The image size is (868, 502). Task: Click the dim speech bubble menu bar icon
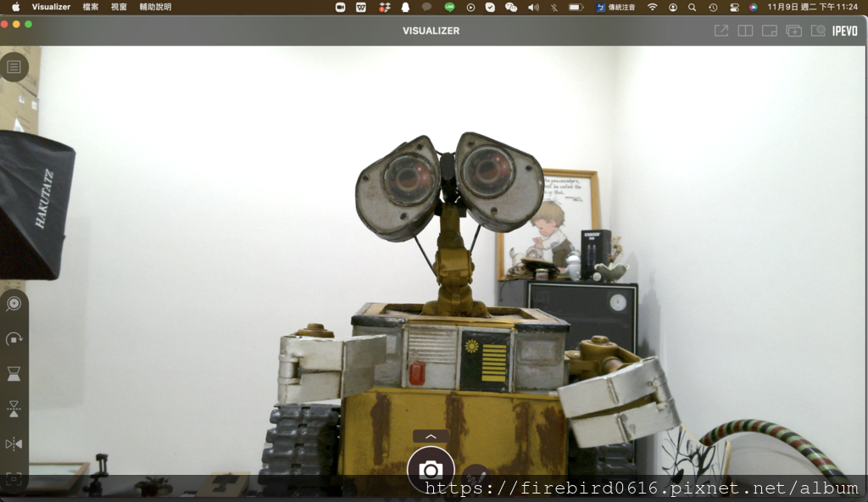click(426, 7)
